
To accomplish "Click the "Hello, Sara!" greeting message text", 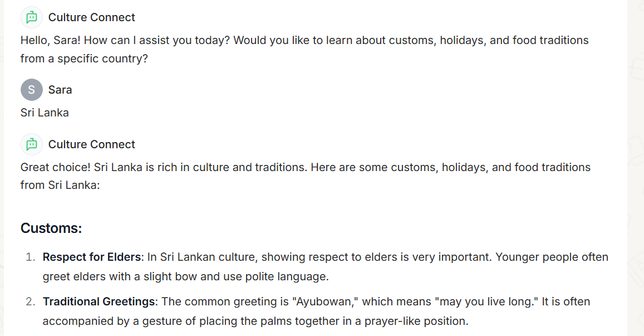I will (x=304, y=50).
